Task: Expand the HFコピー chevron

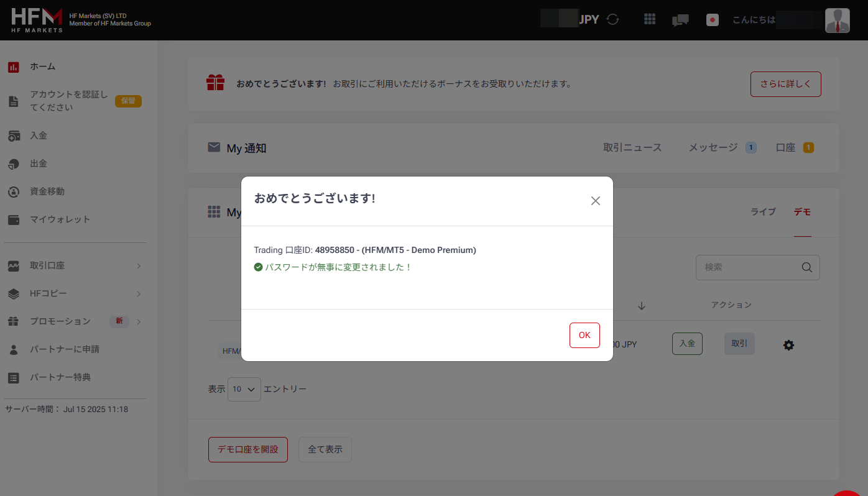Action: pyautogui.click(x=139, y=294)
